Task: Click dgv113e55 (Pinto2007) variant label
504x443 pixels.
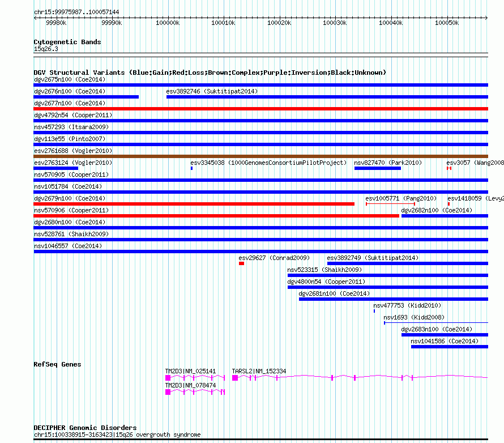Action: (x=70, y=139)
